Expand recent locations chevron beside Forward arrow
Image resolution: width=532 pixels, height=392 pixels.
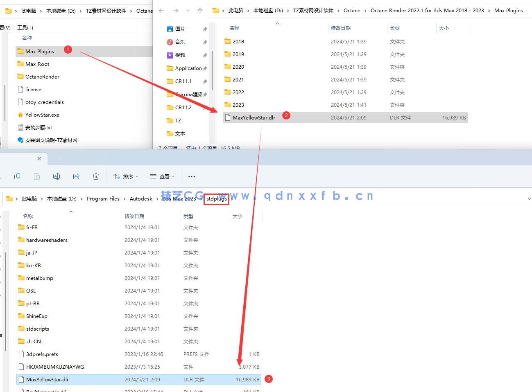click(188, 11)
